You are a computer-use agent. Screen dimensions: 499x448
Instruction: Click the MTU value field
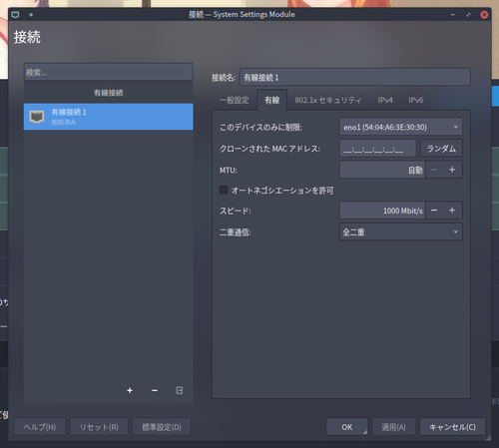pyautogui.click(x=382, y=170)
